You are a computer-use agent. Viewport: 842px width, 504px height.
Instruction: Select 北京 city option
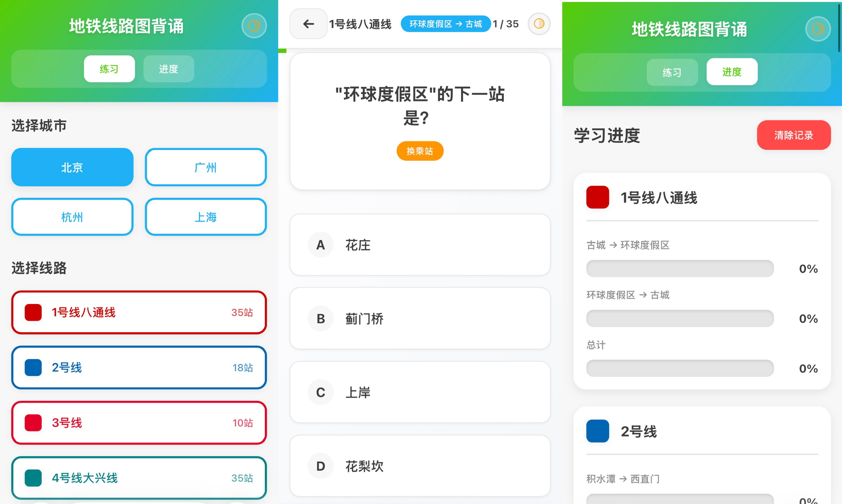pyautogui.click(x=72, y=167)
